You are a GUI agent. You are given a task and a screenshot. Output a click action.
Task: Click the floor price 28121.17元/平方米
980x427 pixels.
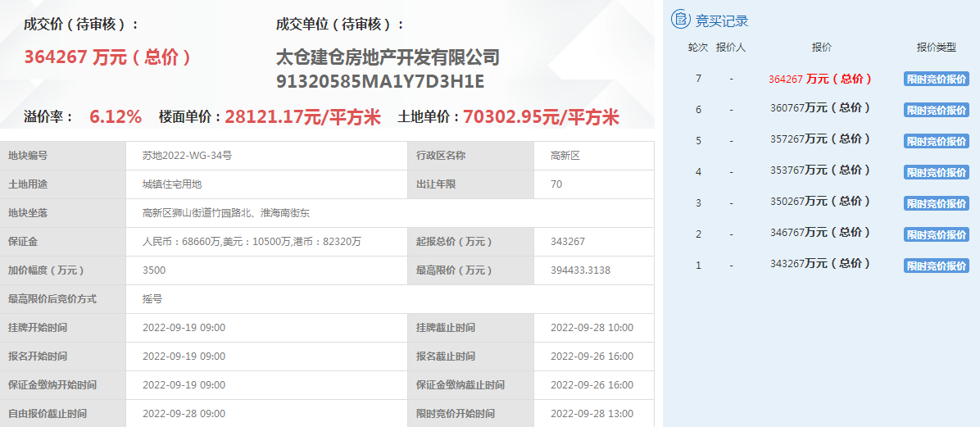[302, 117]
